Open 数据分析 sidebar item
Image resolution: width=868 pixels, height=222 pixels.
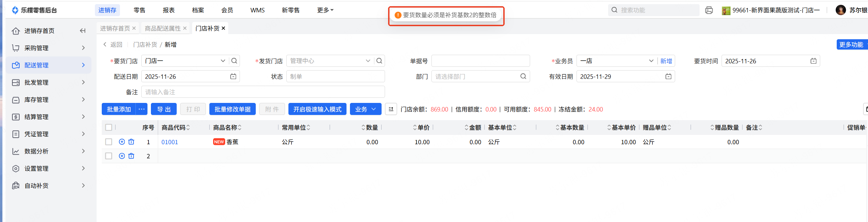[48, 151]
